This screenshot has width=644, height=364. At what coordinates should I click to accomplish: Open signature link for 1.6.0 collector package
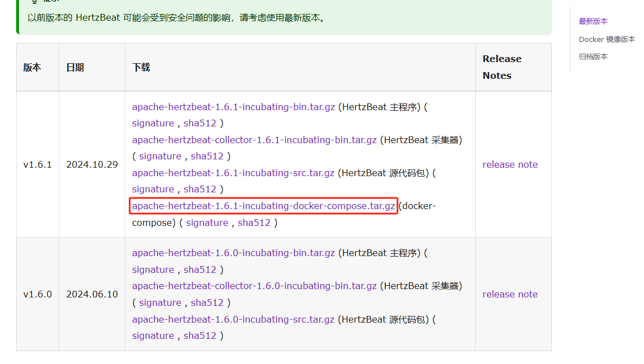pos(160,303)
